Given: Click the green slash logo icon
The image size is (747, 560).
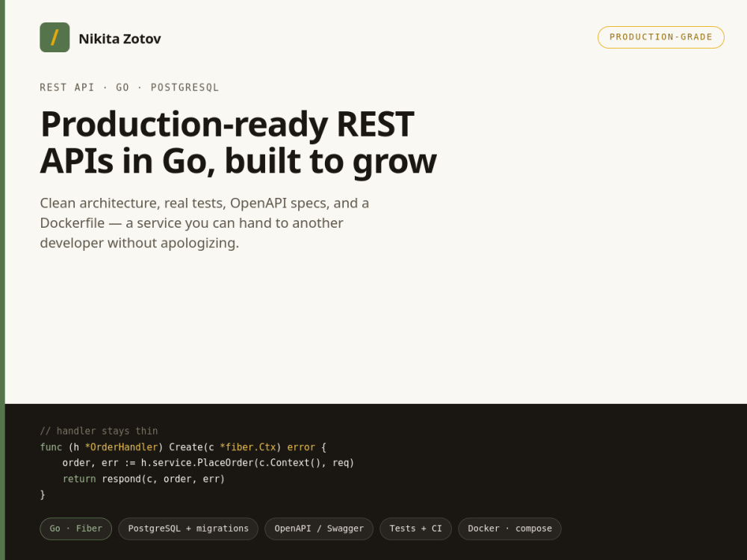Looking at the screenshot, I should coord(55,37).
